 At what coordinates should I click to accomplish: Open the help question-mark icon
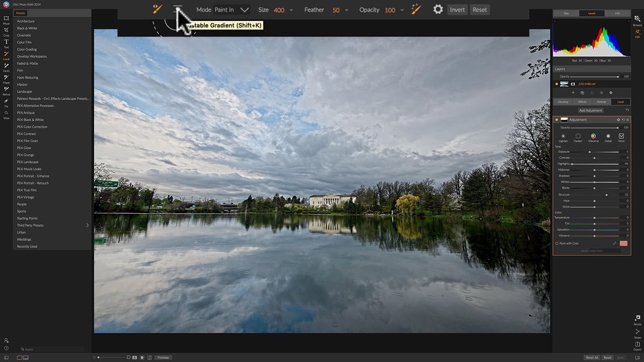click(x=6, y=348)
